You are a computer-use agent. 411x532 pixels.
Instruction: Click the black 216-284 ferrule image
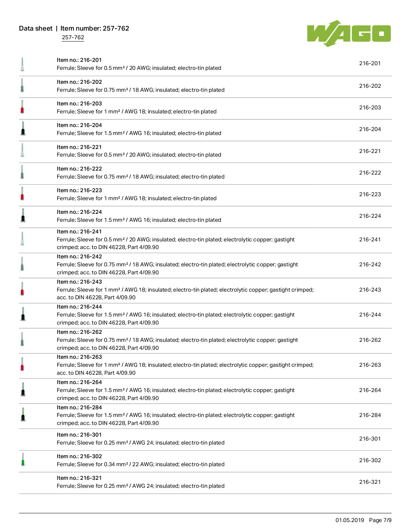23,414
